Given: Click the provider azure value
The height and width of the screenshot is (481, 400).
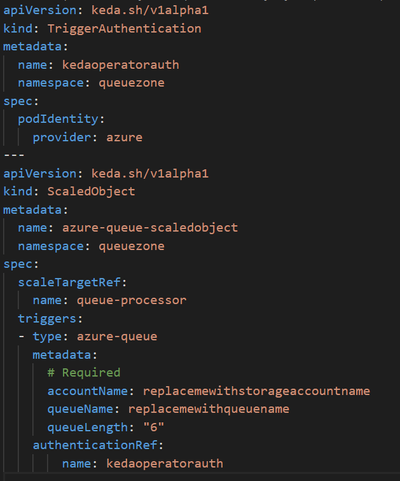Looking at the screenshot, I should click(124, 137).
